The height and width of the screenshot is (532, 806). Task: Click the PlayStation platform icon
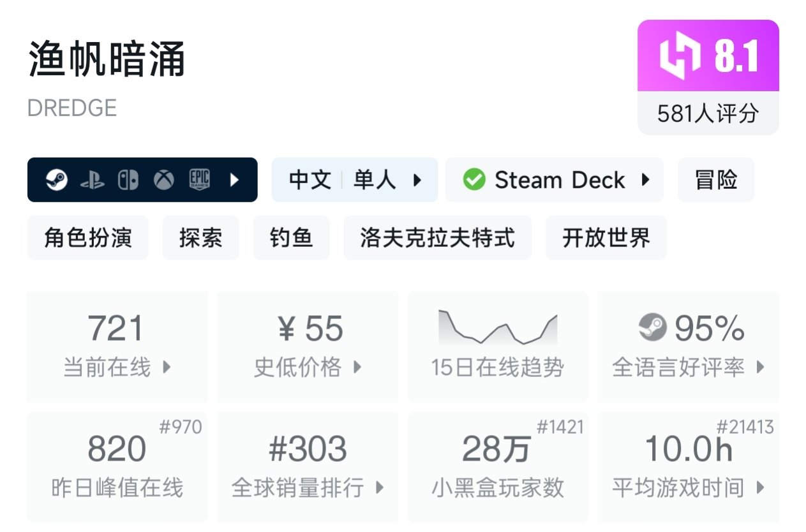(x=92, y=181)
